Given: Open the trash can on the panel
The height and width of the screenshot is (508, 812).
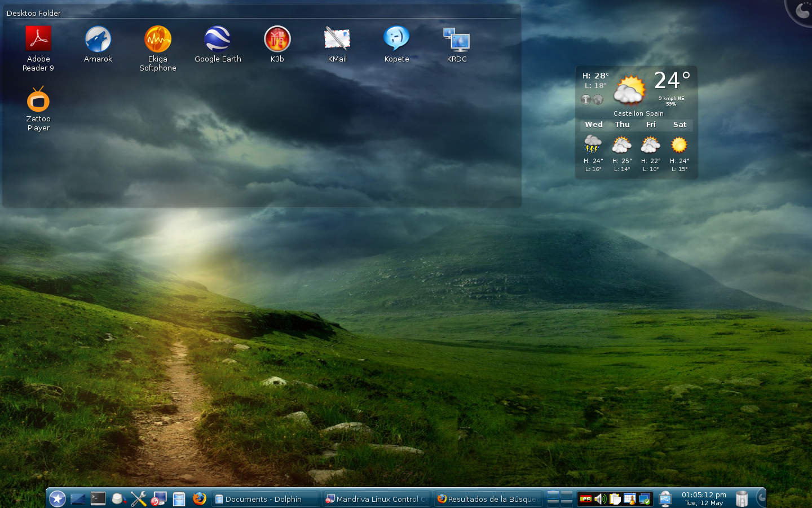Looking at the screenshot, I should pyautogui.click(x=742, y=499).
